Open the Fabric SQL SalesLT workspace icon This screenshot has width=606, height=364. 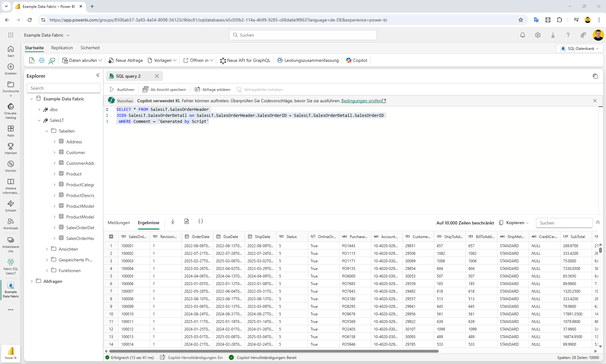11,266
